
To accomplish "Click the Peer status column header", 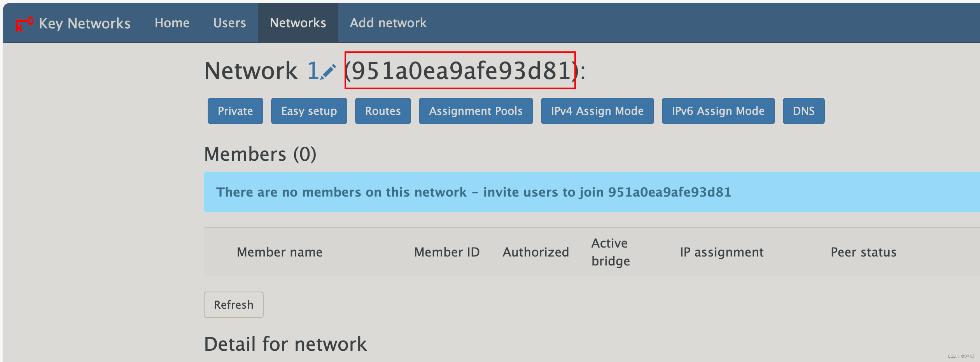I will pyautogui.click(x=863, y=252).
